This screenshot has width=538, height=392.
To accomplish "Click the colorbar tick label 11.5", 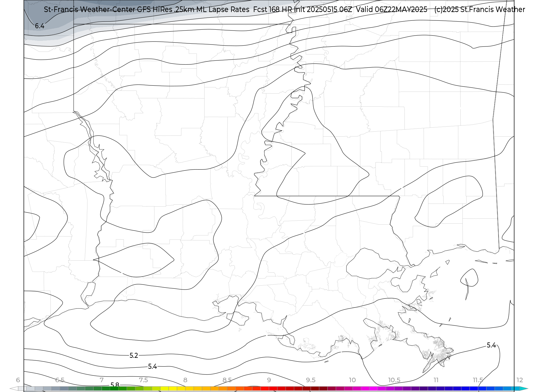I will [478, 380].
